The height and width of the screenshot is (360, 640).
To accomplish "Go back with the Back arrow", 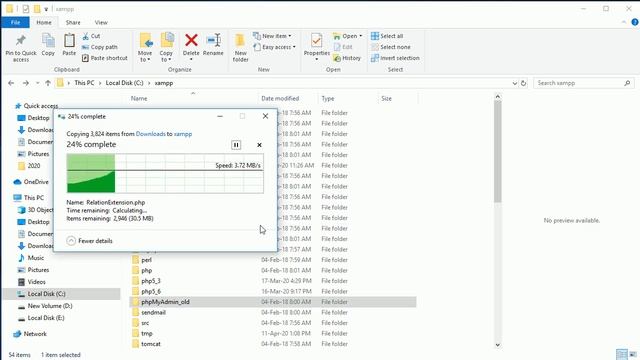I will click(11, 83).
